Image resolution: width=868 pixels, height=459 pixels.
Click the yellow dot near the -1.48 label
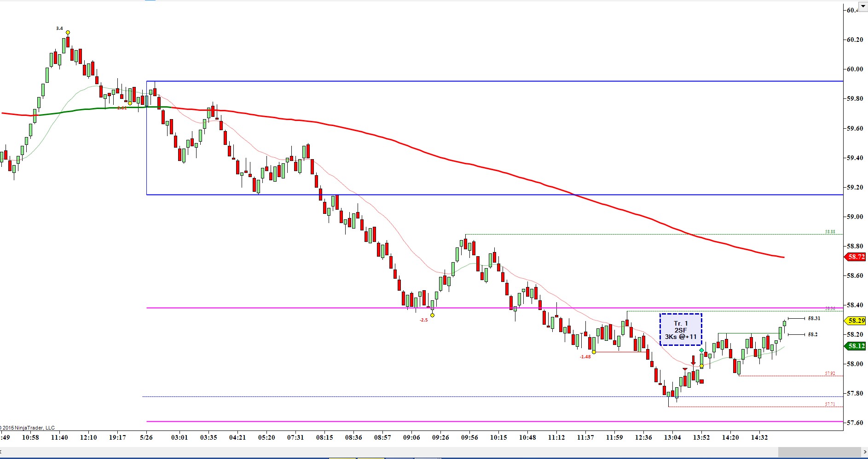click(x=594, y=352)
